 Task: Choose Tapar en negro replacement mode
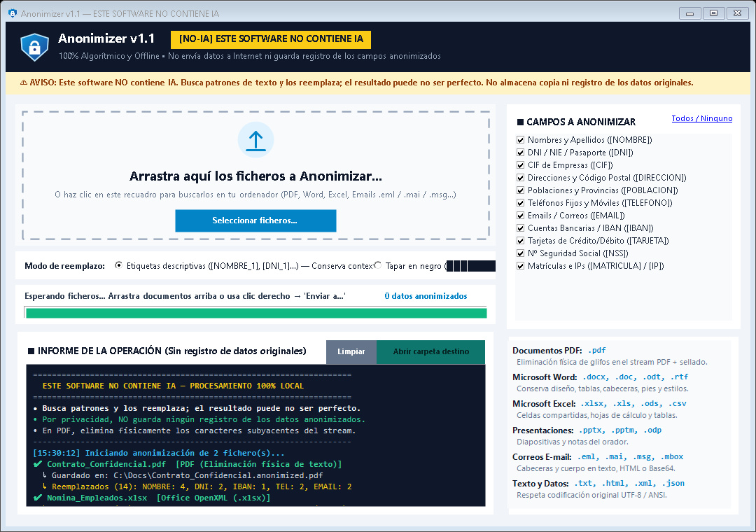pyautogui.click(x=377, y=265)
